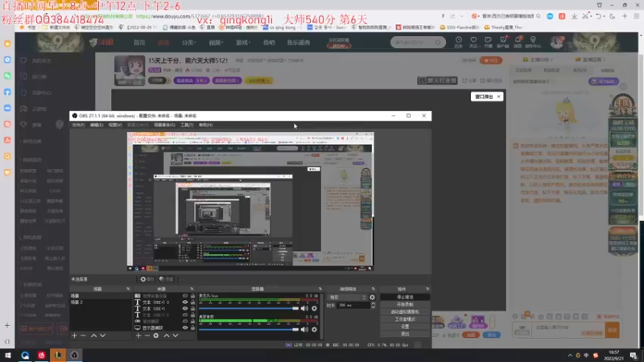Open Windows Start button on taskbar

tap(8, 356)
